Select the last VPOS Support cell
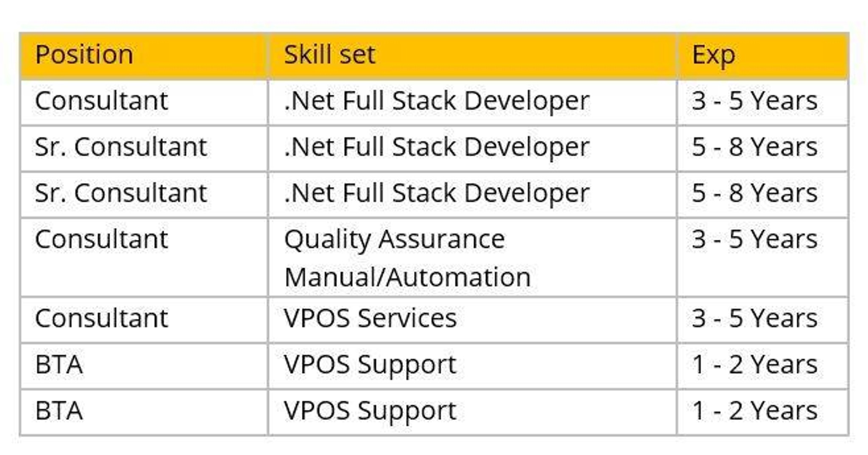Screen dimensions: 868x455 [x=370, y=411]
